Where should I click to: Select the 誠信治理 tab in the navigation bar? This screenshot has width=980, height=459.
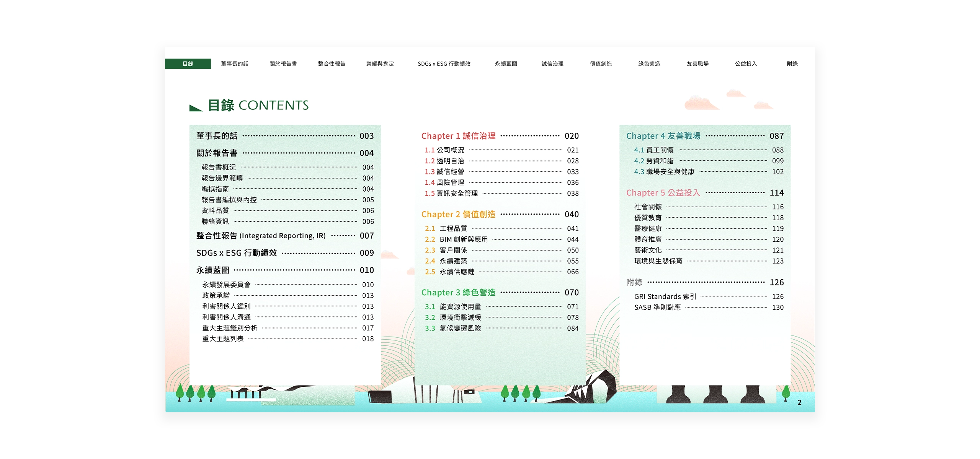553,64
